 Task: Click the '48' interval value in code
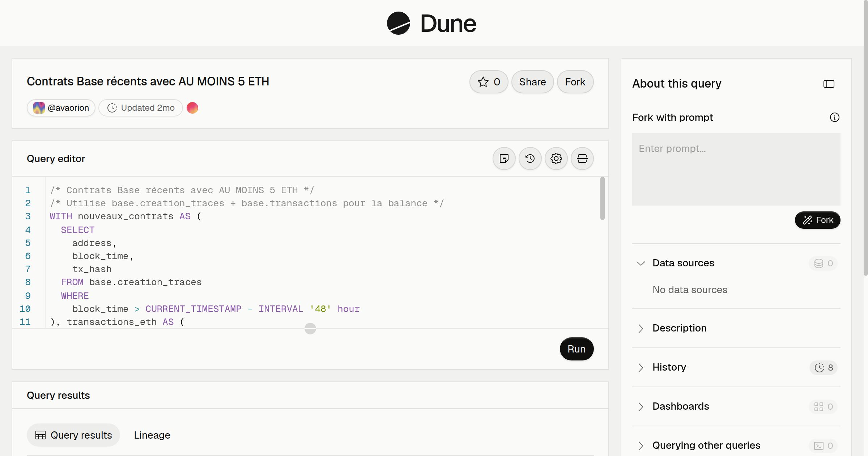(x=320, y=309)
